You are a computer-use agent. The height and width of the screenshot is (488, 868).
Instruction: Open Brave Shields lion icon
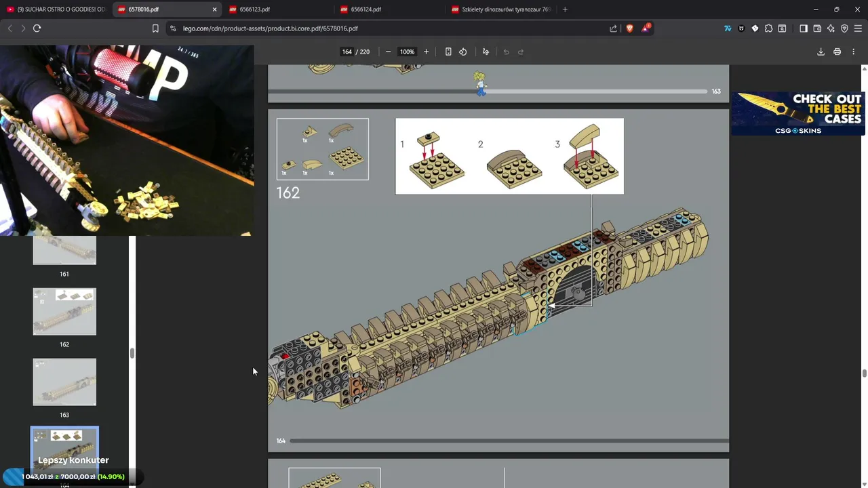coord(629,28)
